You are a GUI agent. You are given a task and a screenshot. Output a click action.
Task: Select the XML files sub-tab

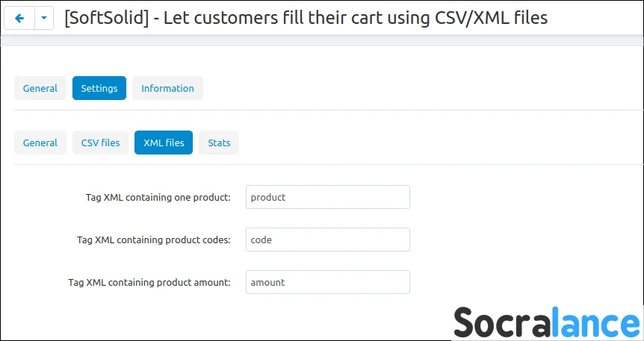[x=164, y=143]
